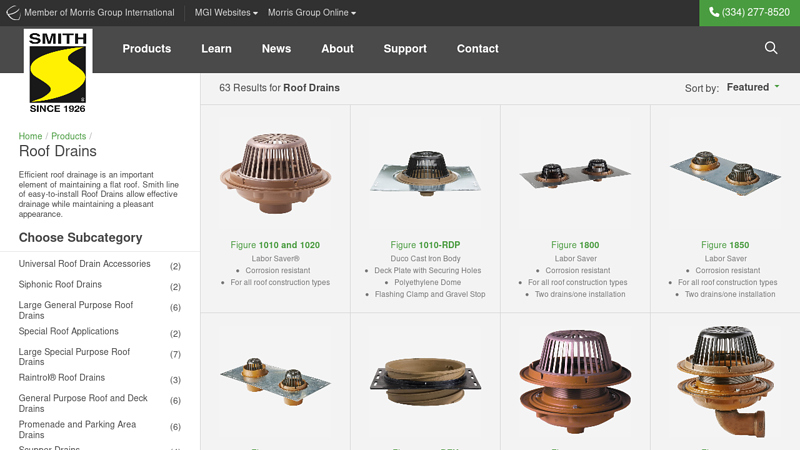800x450 pixels.
Task: Follow the Products breadcrumb link
Action: tap(68, 136)
